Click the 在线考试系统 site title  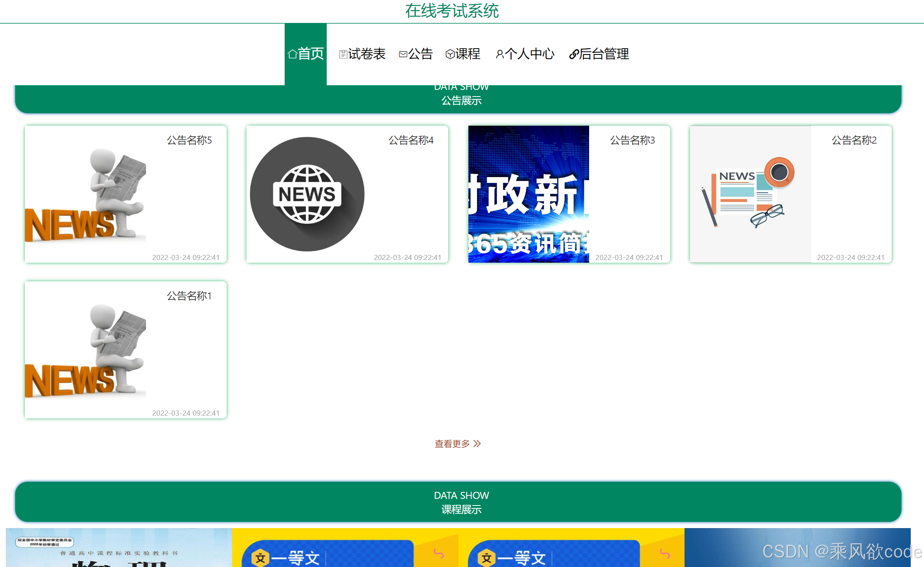click(452, 11)
